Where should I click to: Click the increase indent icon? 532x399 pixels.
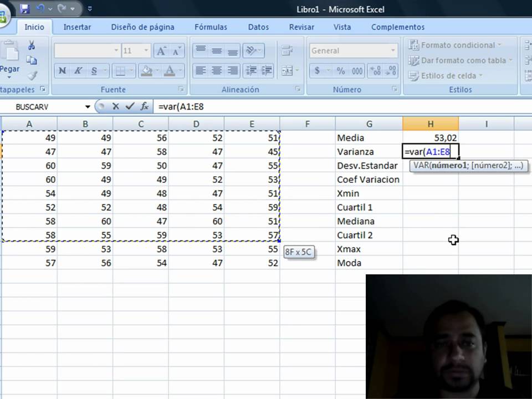tap(267, 70)
